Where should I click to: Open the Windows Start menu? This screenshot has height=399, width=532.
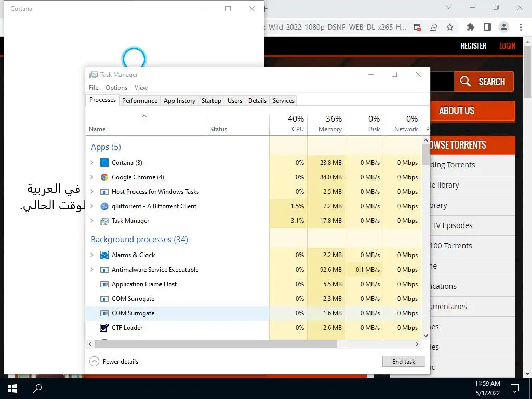point(12,389)
